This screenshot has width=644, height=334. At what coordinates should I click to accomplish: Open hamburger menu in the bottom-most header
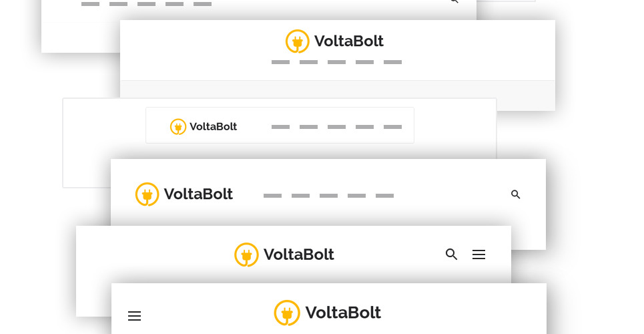134,316
